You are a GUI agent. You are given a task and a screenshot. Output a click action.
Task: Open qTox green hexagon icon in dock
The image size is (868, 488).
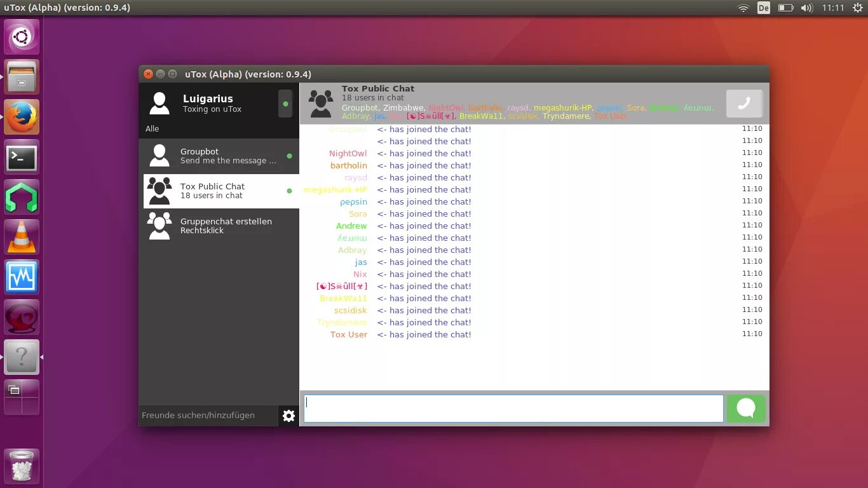click(x=22, y=197)
